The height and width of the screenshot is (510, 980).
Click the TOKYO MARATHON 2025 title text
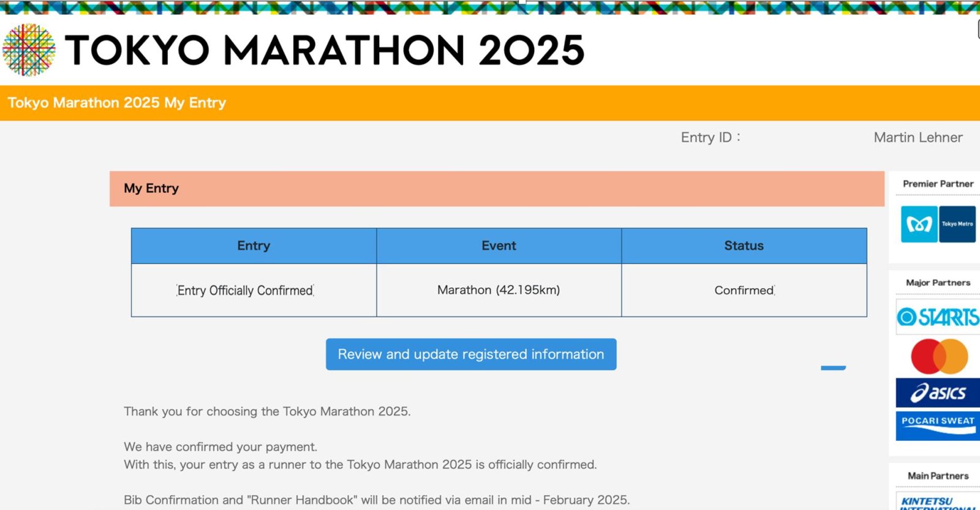(x=325, y=50)
